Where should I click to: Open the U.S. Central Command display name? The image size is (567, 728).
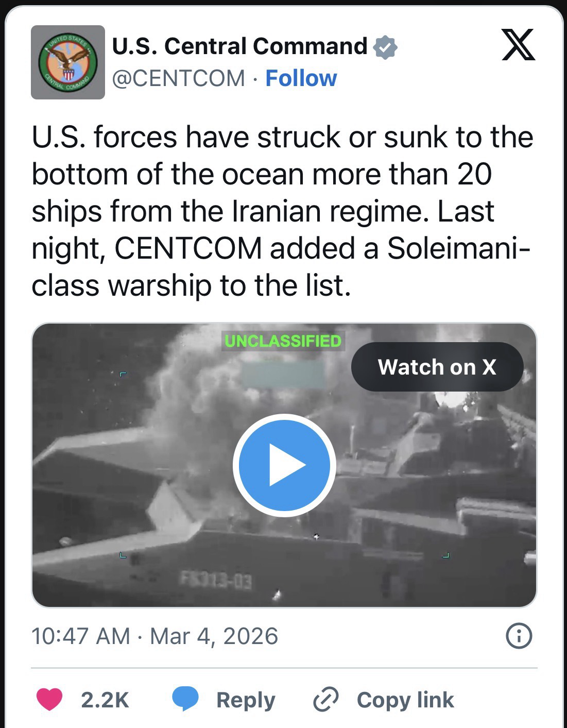coord(239,46)
